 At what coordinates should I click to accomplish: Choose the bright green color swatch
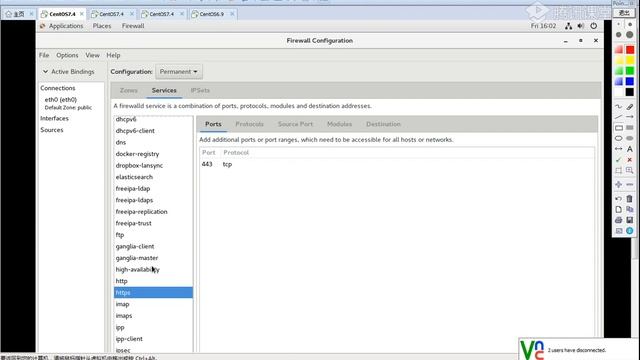[630, 71]
